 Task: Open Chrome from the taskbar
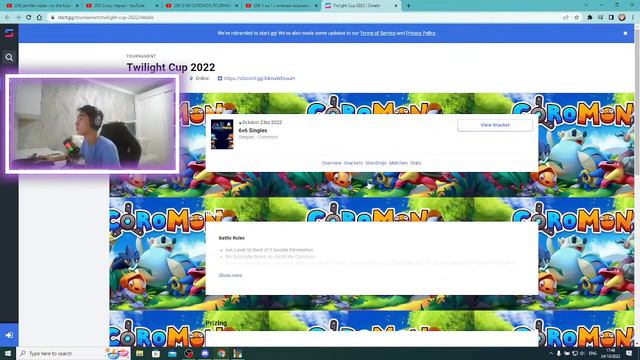pyautogui.click(x=221, y=353)
